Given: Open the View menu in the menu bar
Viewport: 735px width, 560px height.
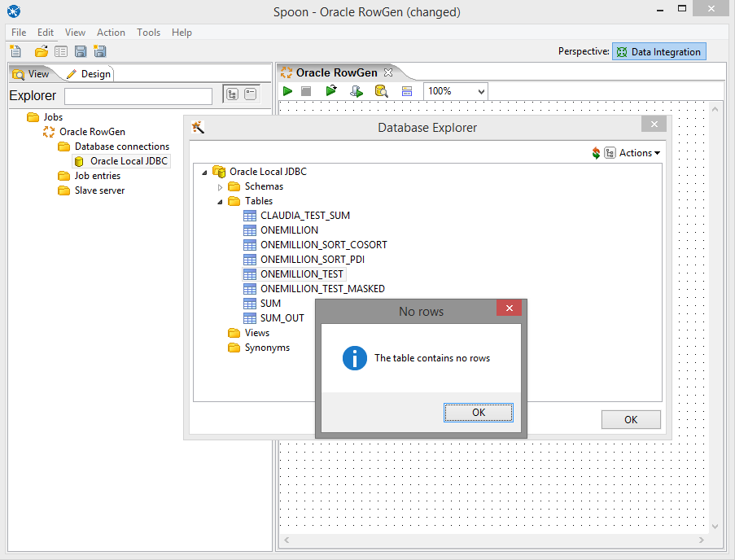Looking at the screenshot, I should [75, 33].
